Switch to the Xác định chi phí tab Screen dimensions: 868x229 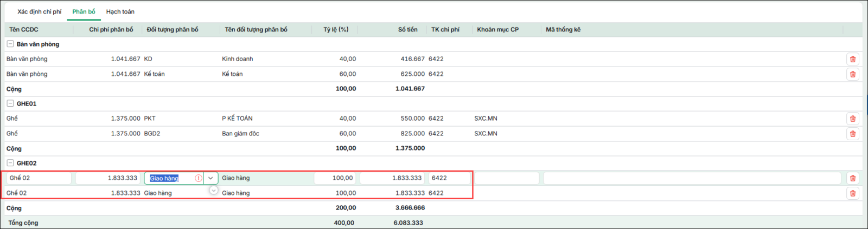click(40, 11)
